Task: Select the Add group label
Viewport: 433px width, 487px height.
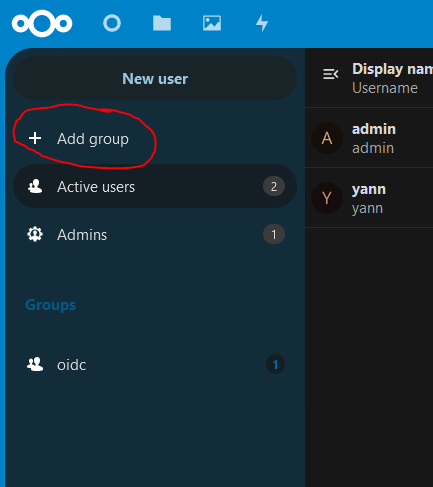Action: click(93, 139)
